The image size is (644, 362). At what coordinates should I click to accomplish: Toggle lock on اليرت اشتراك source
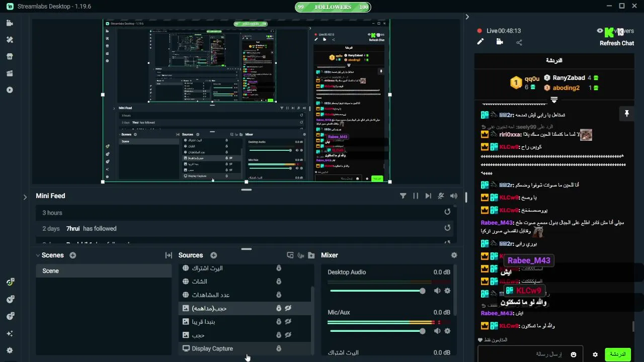pyautogui.click(x=278, y=268)
